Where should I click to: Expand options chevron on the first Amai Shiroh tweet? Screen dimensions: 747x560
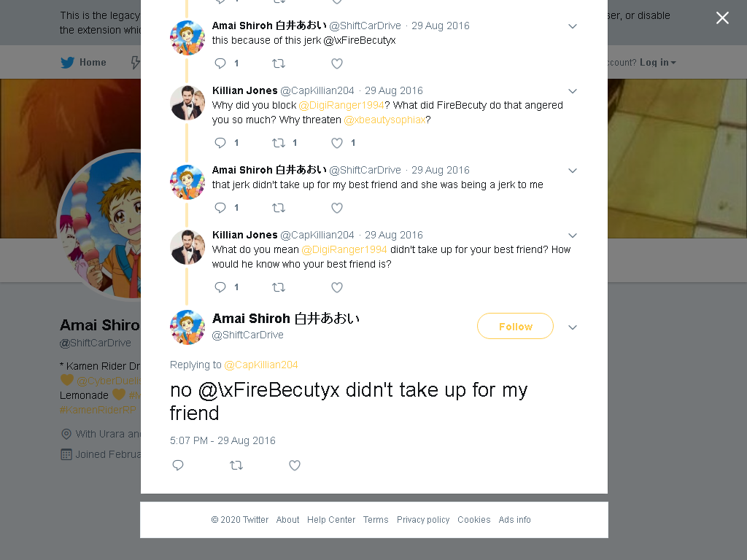pyautogui.click(x=573, y=26)
